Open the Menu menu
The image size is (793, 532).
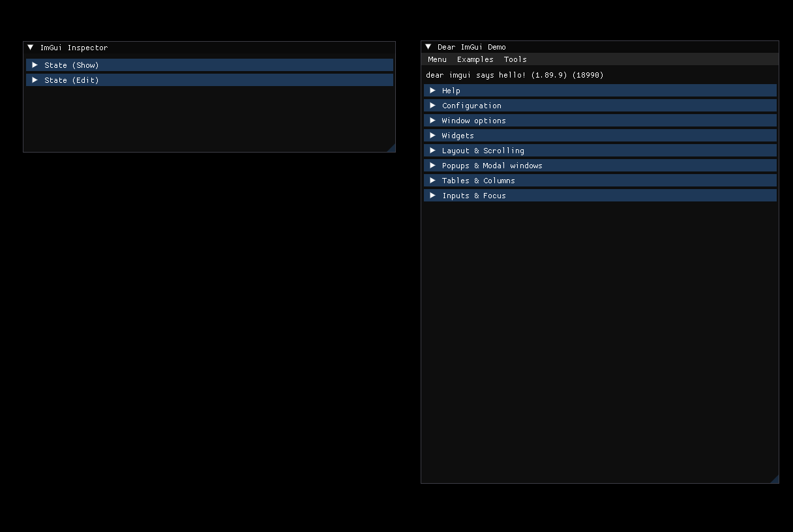(x=437, y=59)
